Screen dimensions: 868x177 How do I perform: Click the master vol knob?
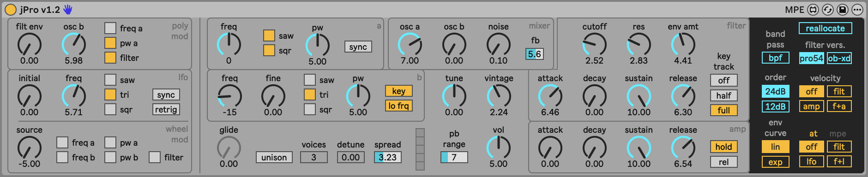[x=498, y=148]
